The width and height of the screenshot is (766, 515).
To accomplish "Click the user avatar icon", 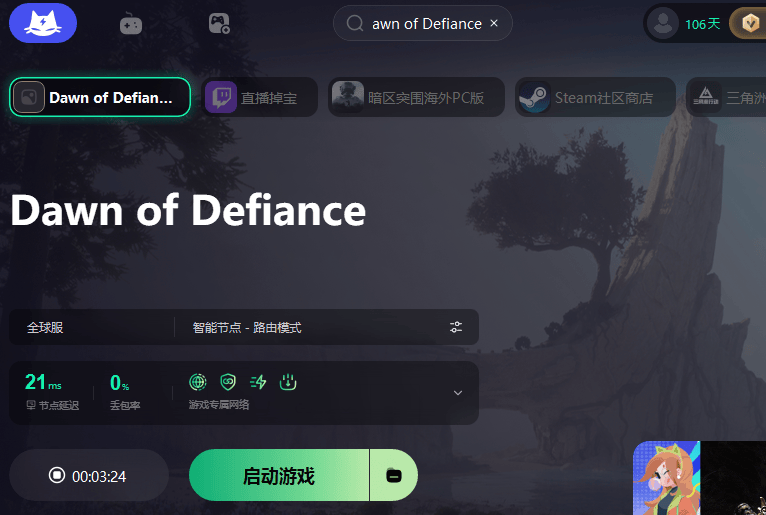I will click(x=662, y=24).
